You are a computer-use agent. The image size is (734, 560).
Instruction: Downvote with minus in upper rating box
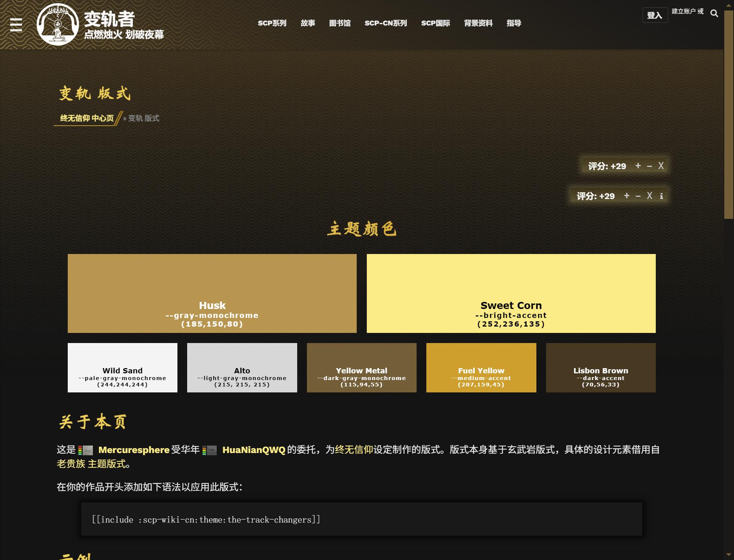coord(649,166)
